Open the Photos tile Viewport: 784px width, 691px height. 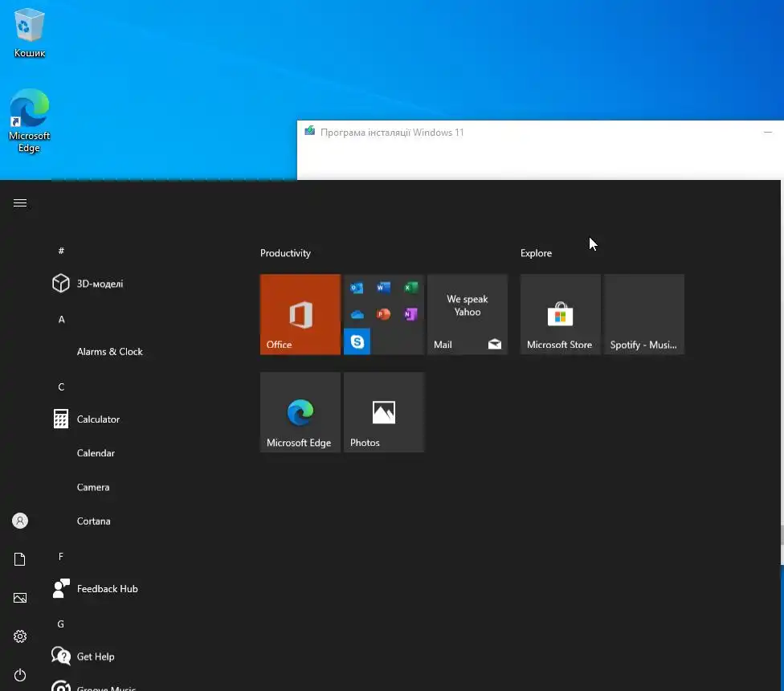(383, 412)
